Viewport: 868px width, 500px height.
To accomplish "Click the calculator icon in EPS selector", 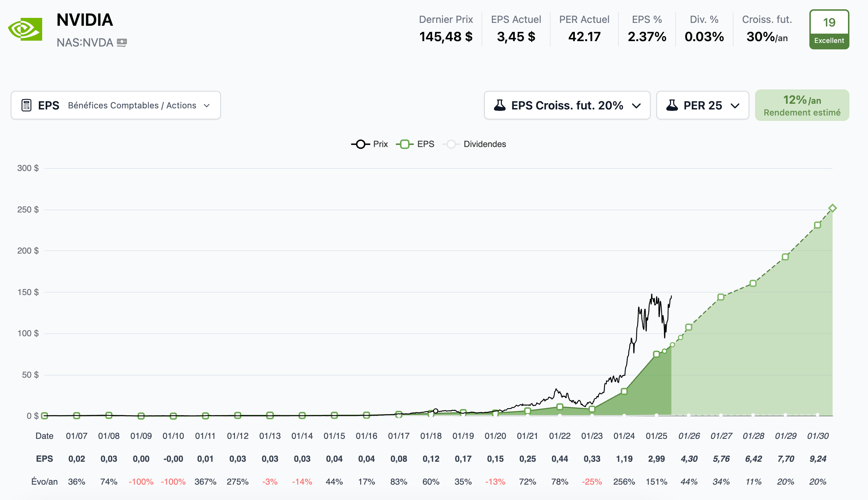I will point(26,106).
